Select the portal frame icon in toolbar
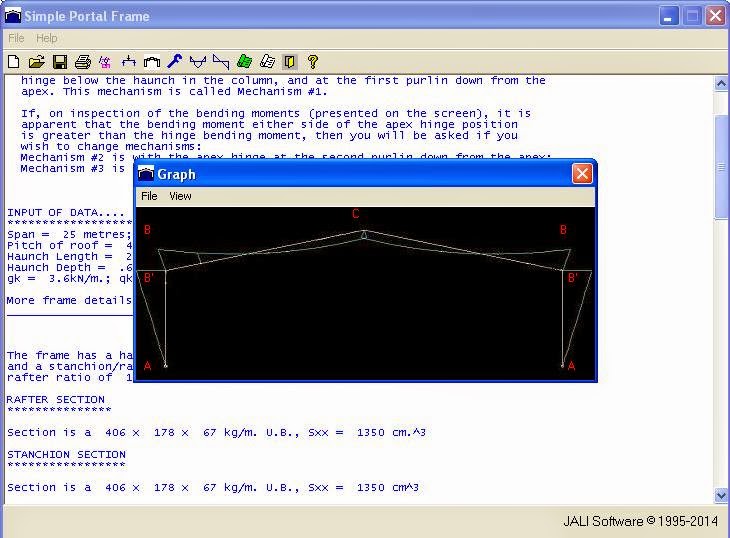This screenshot has width=730, height=538. tap(152, 62)
